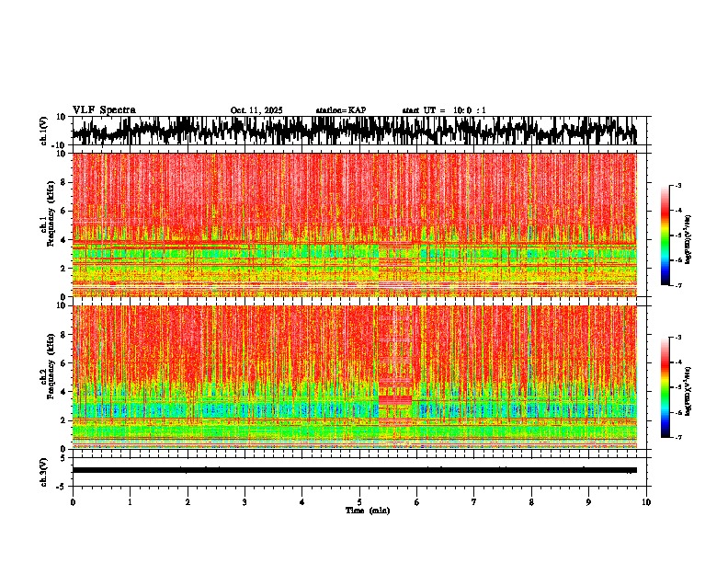Click time axis tick label "4"

(302, 502)
